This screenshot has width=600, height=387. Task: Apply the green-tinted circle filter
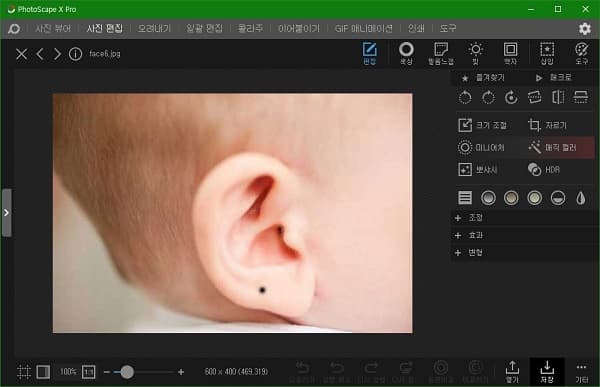(535, 198)
